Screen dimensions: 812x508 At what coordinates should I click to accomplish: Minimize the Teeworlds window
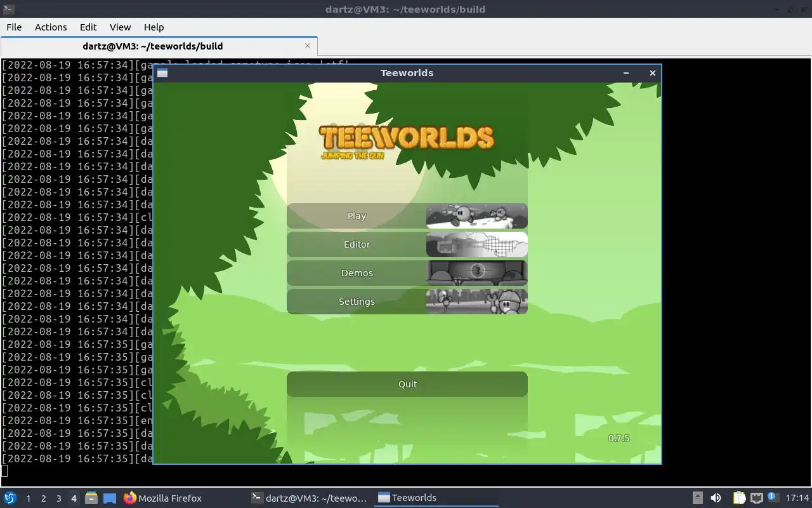pos(626,73)
